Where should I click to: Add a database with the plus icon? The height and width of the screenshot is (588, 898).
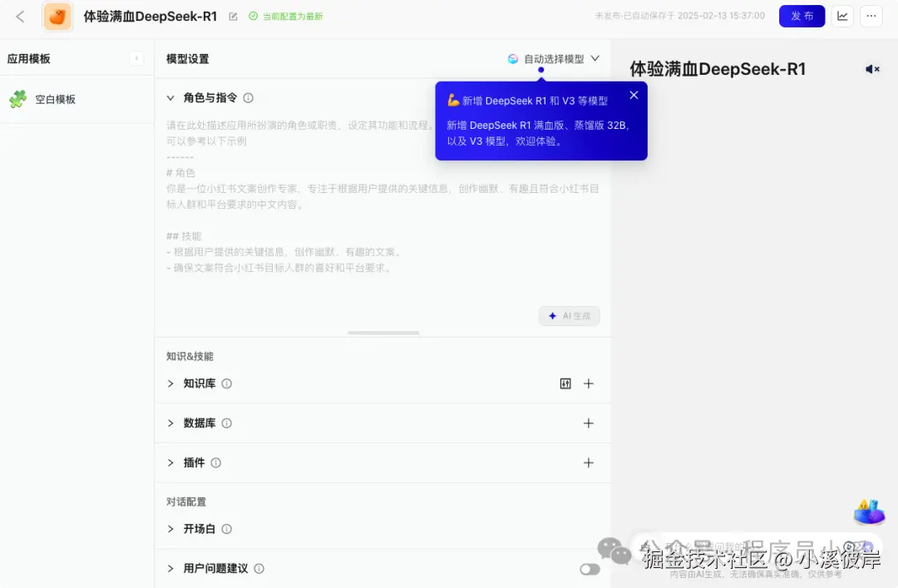(x=589, y=422)
